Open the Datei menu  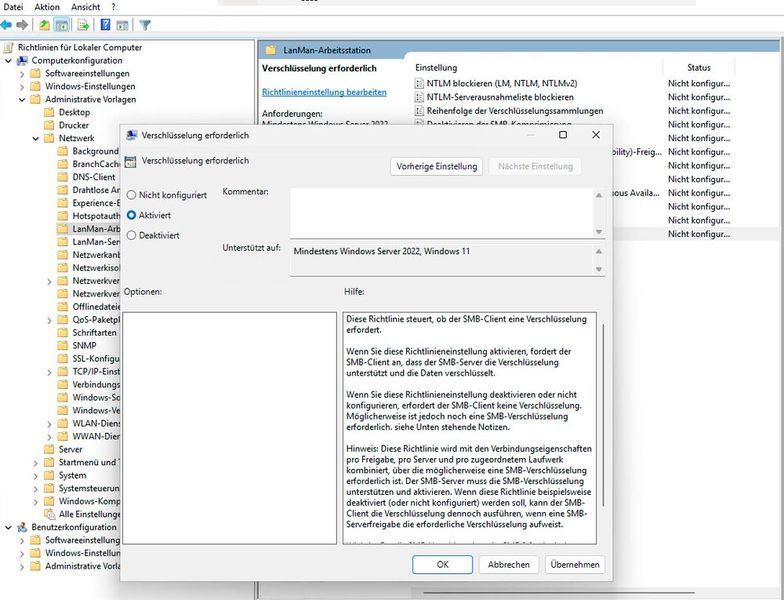pos(13,7)
